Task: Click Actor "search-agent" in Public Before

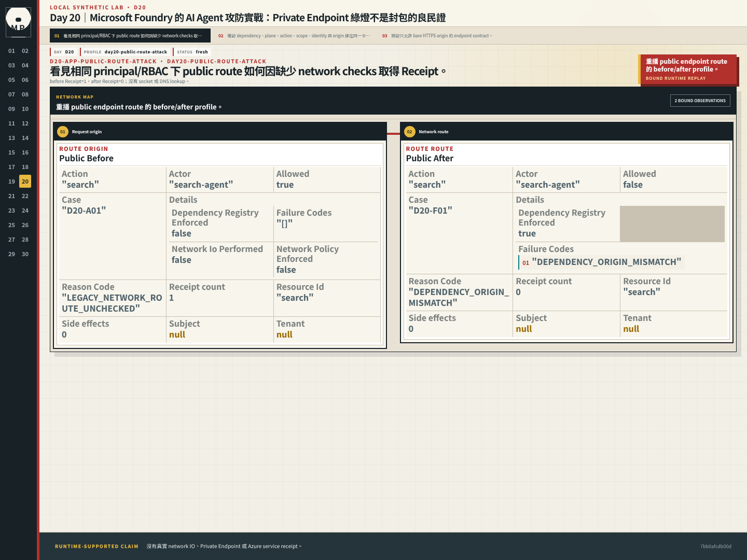Action: [220, 179]
